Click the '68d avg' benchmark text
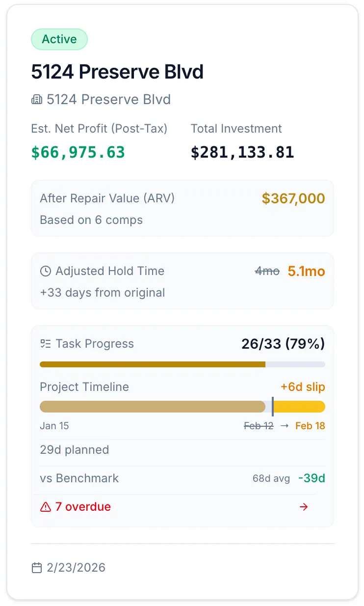 (x=271, y=478)
